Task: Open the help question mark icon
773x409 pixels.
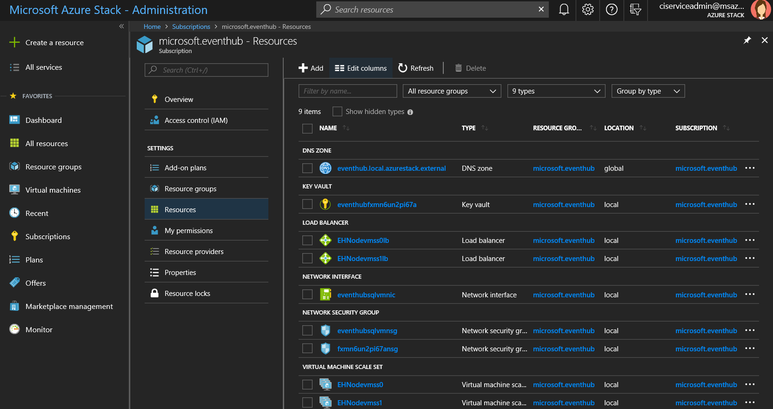Action: (611, 9)
